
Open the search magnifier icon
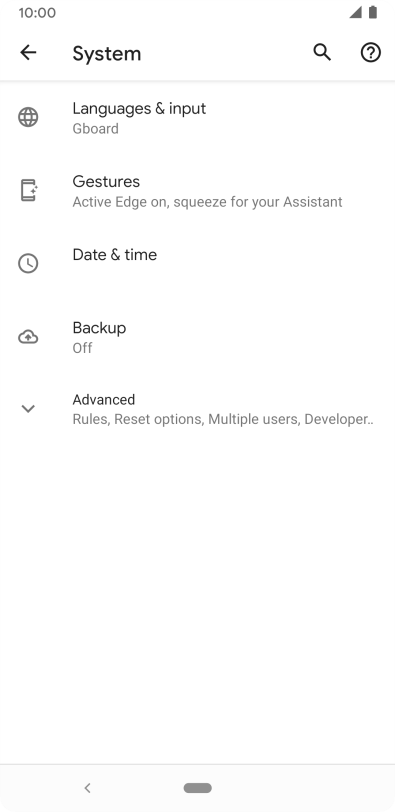coord(322,52)
